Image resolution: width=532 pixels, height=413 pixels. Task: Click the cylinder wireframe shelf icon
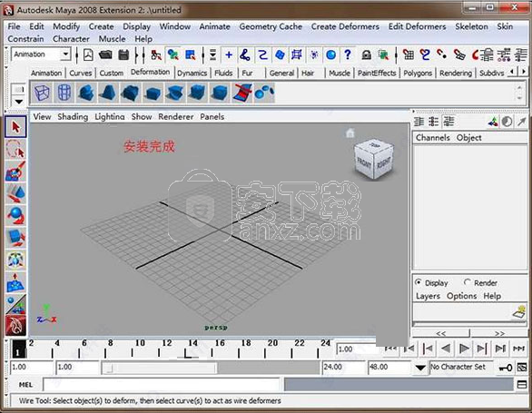pos(64,93)
